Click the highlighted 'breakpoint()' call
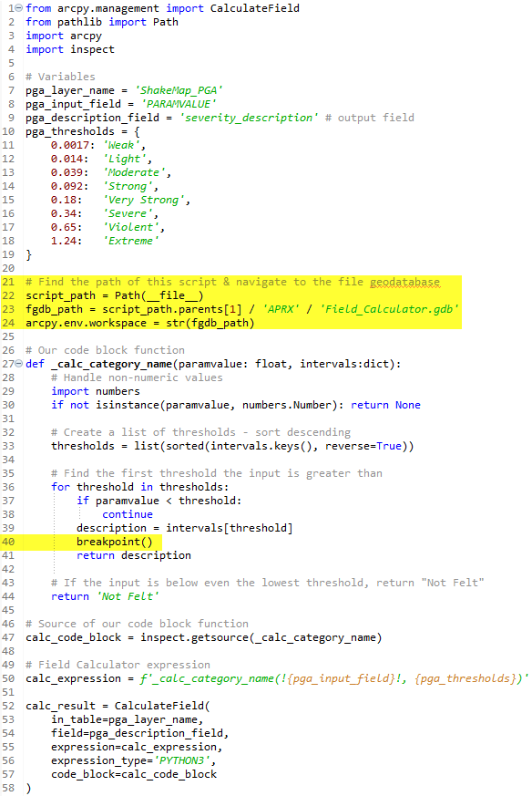 click(115, 543)
